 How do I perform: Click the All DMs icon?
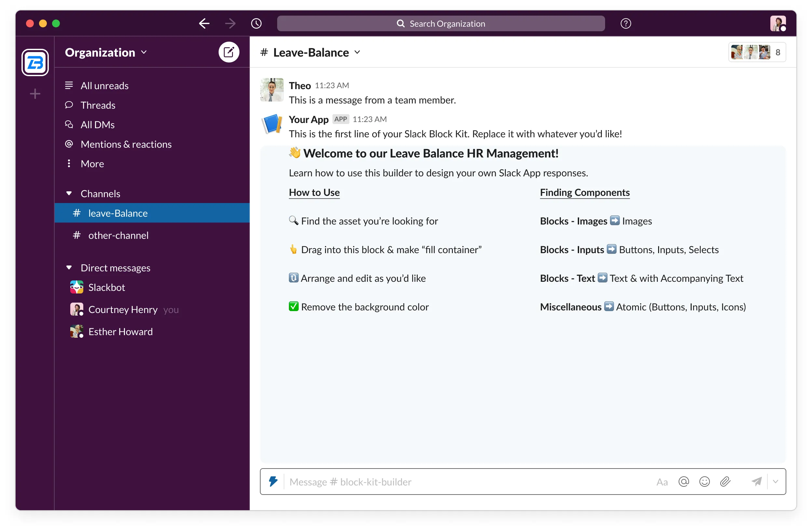[70, 124]
